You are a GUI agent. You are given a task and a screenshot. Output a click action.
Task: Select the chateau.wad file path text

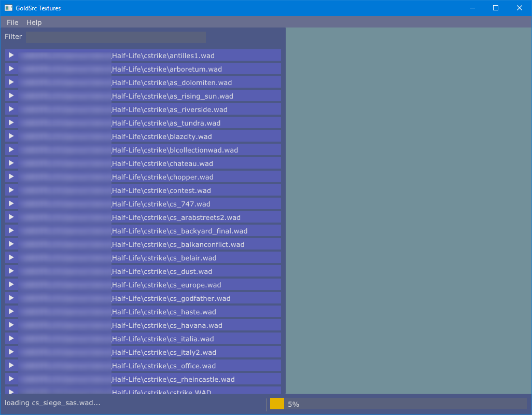point(162,163)
